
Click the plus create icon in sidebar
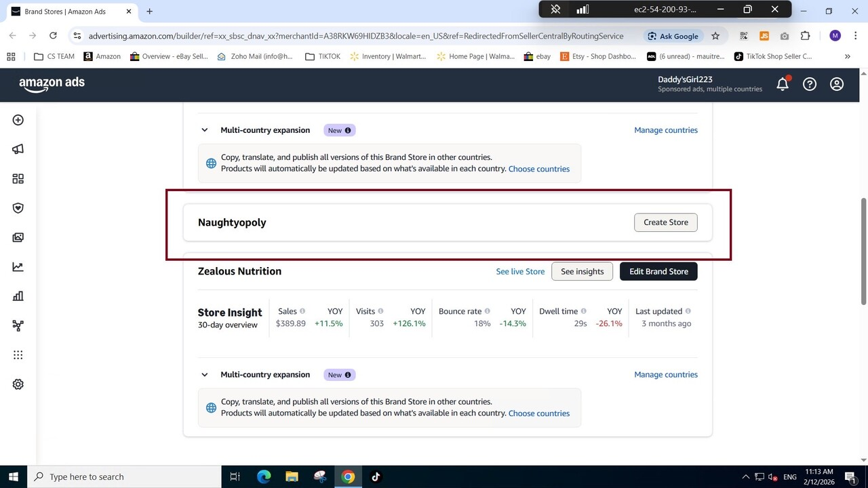(18, 120)
